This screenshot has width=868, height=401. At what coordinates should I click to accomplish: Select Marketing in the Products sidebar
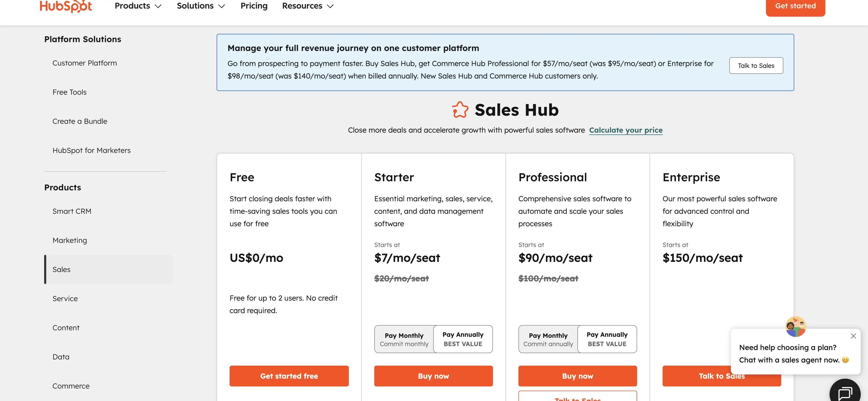(x=70, y=241)
